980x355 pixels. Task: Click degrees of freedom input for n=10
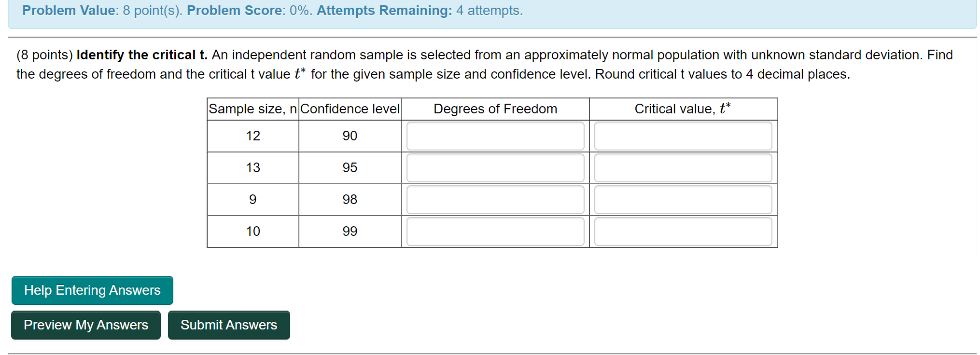click(495, 232)
